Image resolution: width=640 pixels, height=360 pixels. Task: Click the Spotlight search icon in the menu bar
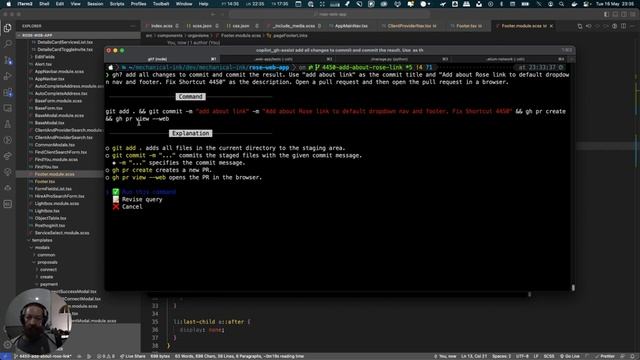pos(562,4)
